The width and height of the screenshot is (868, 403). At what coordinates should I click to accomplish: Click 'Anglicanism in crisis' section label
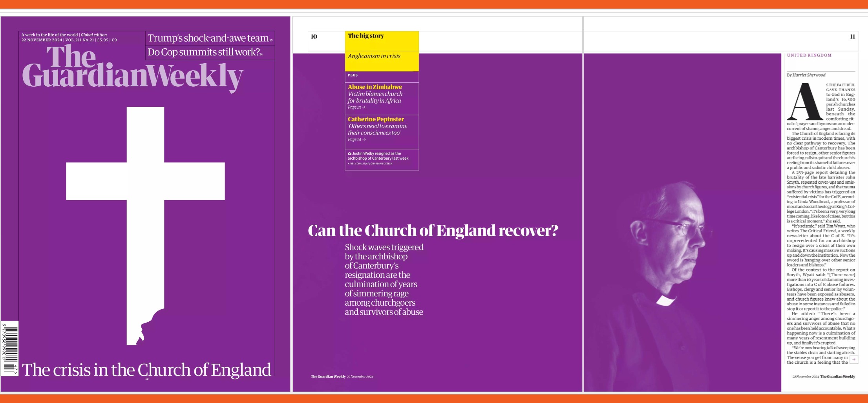[x=374, y=56]
